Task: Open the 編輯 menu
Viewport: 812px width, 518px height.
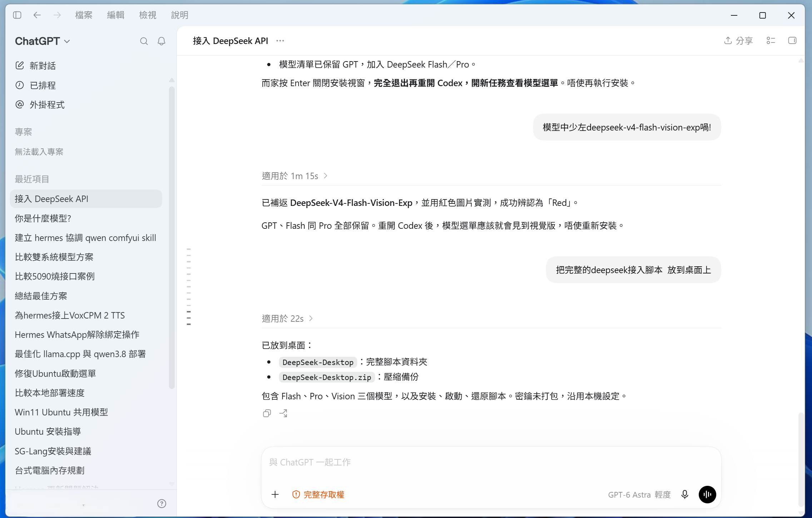Action: [116, 15]
